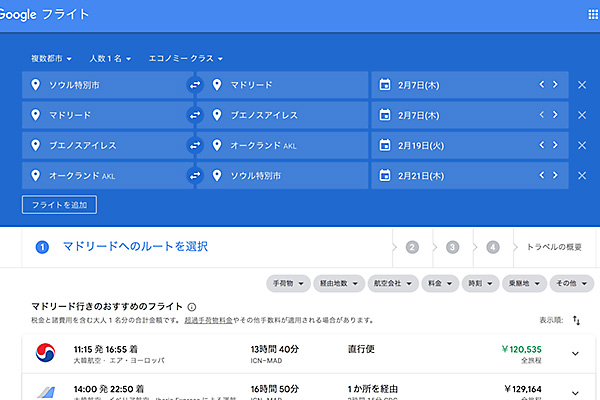This screenshot has width=600, height=400.
Task: Click the 13時間 40分 duration
Action: (x=274, y=349)
